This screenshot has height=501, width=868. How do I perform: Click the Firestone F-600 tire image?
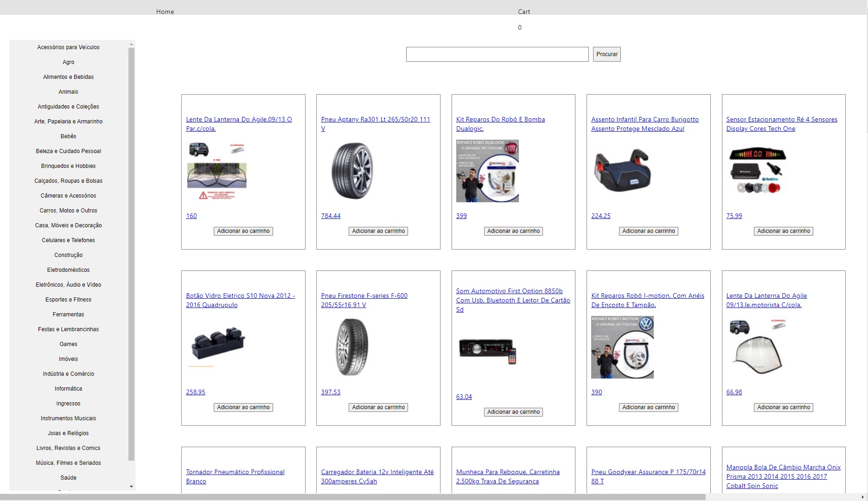click(x=352, y=347)
